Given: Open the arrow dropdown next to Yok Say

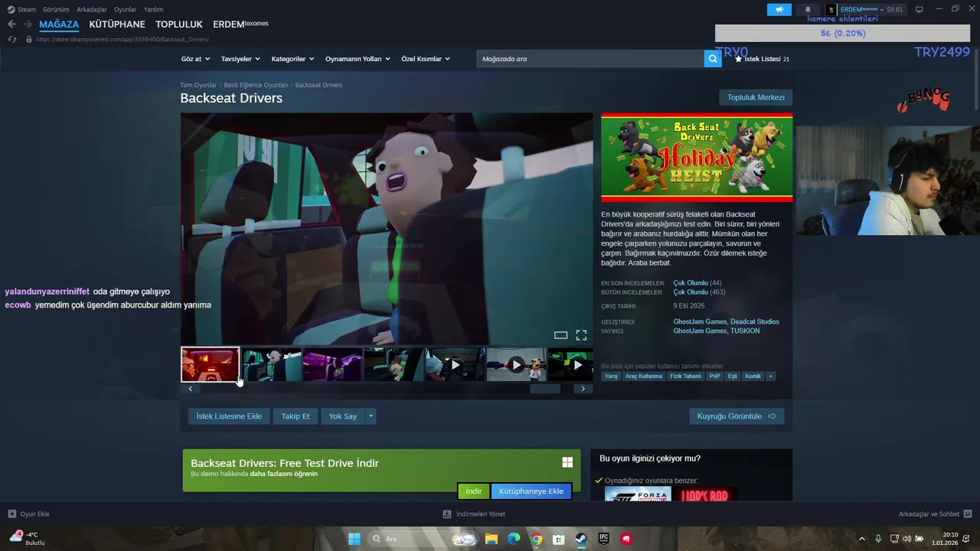Looking at the screenshot, I should pos(371,416).
